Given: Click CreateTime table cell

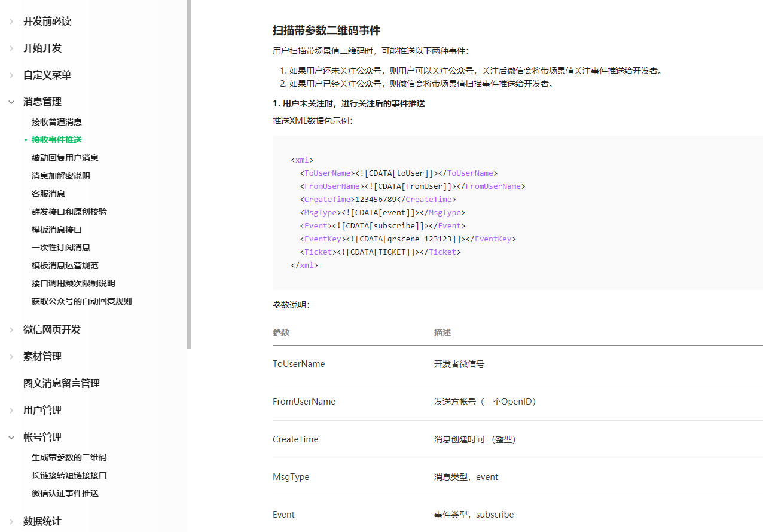Looking at the screenshot, I should pos(295,439).
